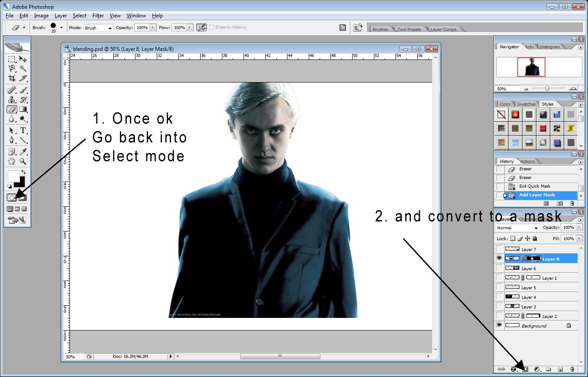Open the Filter menu

pyautogui.click(x=98, y=16)
